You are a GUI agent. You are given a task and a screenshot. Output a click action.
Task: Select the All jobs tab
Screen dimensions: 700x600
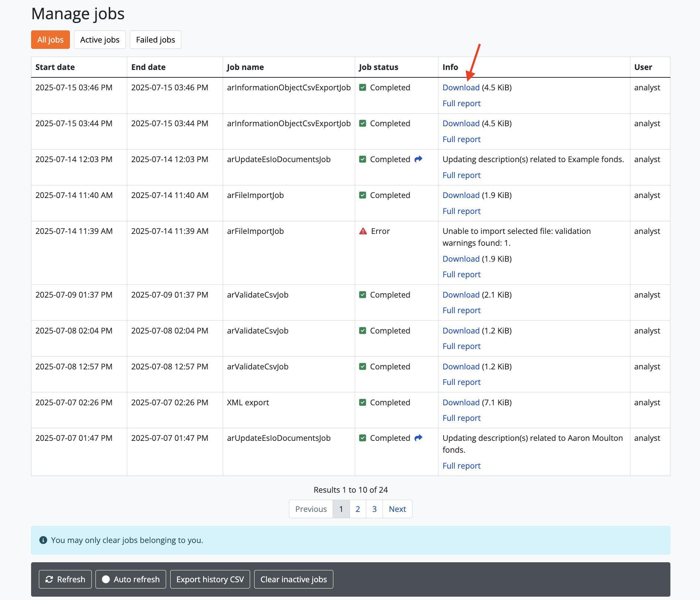pos(50,40)
